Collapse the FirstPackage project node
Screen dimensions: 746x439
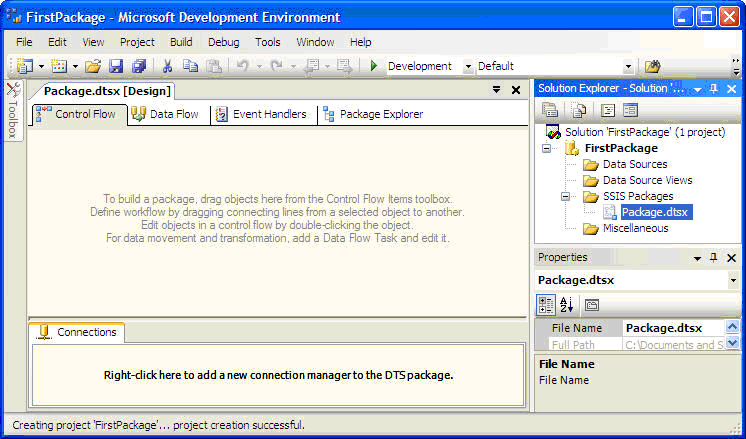point(547,148)
